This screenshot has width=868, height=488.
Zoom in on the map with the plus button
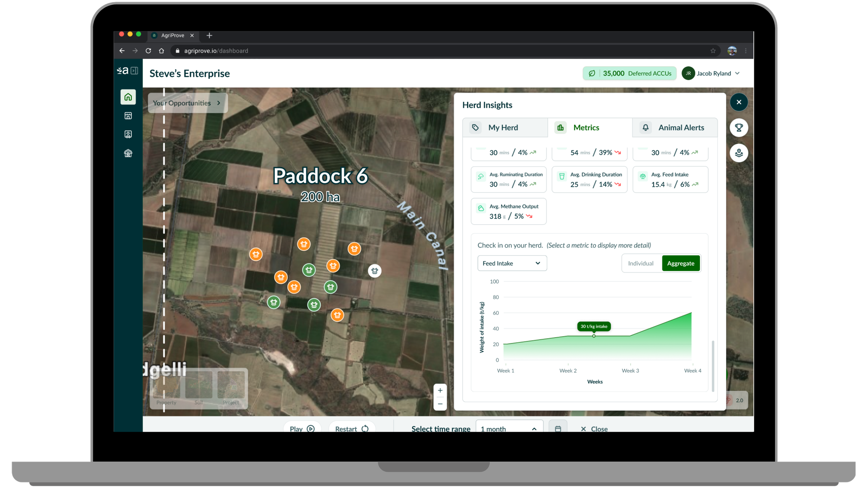pyautogui.click(x=440, y=390)
